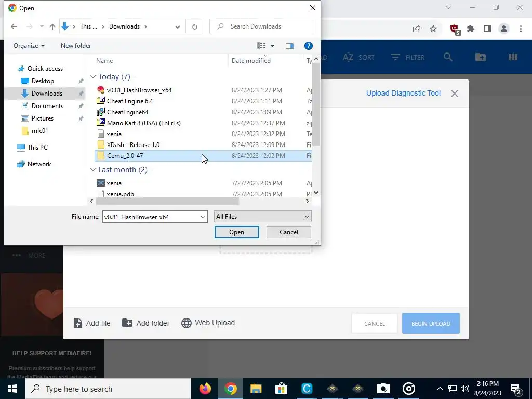The width and height of the screenshot is (532, 399).
Task: Click BEGIN UPLOAD button
Action: 431,324
